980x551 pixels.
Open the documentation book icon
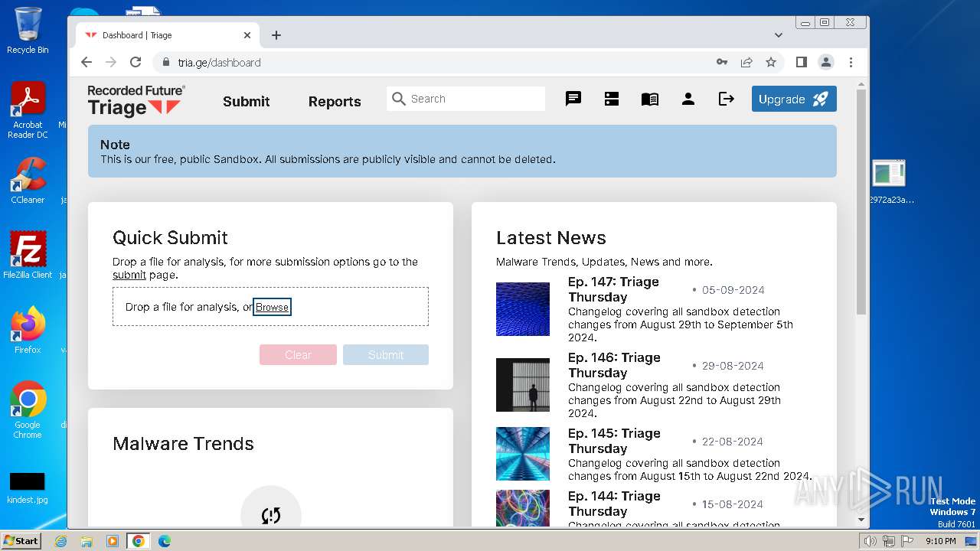[x=650, y=99]
